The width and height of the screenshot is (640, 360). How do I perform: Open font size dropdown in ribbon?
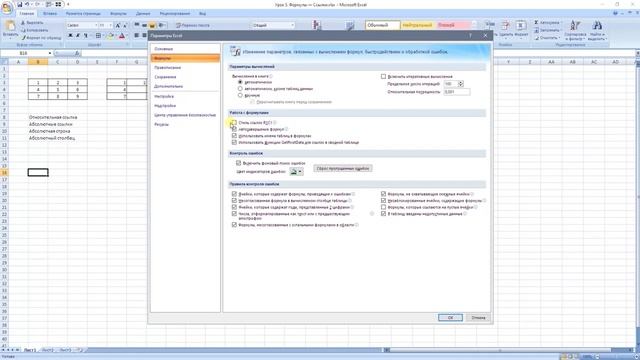point(110,25)
